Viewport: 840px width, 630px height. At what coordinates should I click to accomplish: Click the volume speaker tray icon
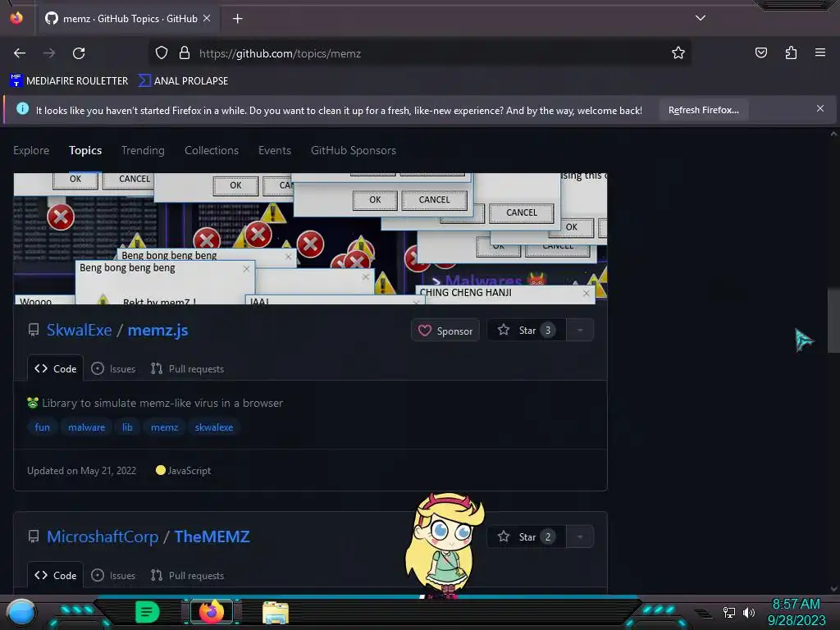(748, 612)
